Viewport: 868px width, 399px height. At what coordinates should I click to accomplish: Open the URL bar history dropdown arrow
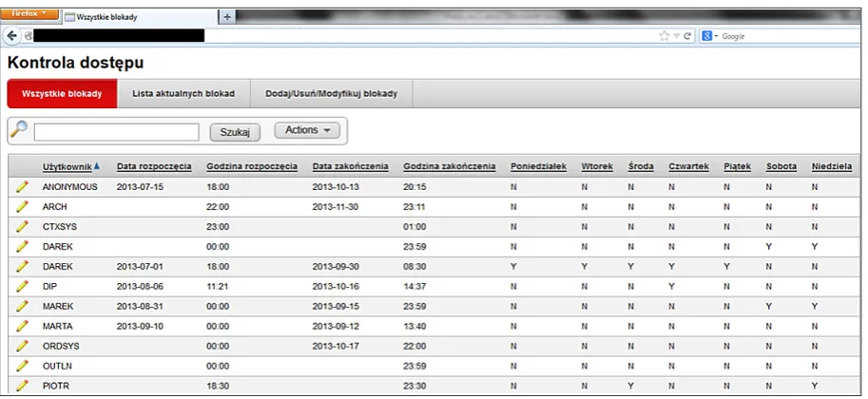677,36
